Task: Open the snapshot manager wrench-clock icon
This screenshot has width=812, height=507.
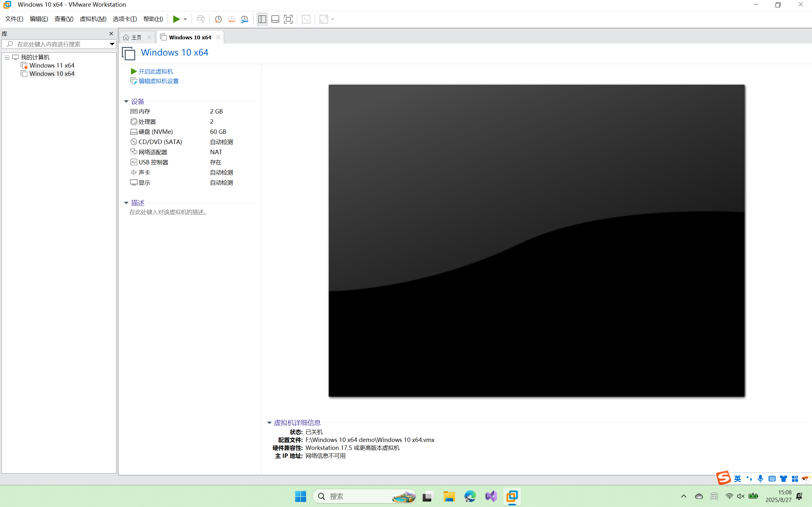Action: 245,19
